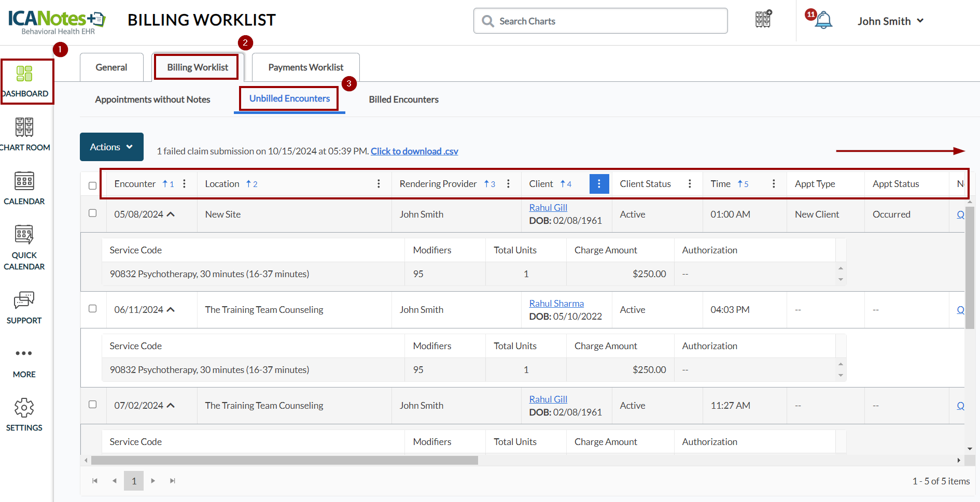Viewport: 980px width, 502px height.
Task: Open the Actions dropdown button
Action: tap(111, 147)
